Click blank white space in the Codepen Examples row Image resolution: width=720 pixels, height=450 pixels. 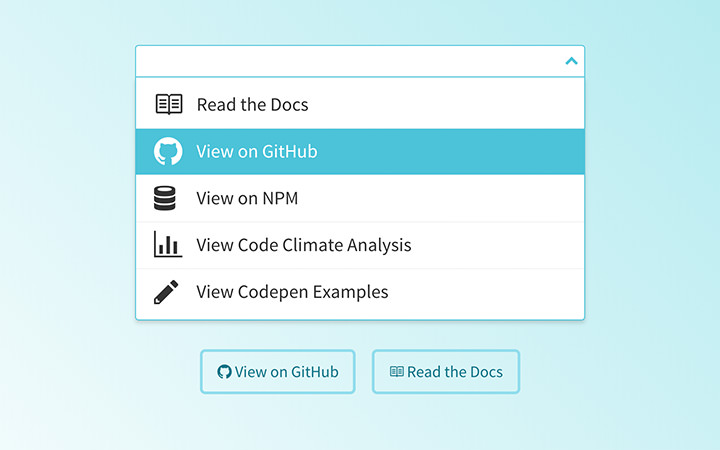pos(490,292)
